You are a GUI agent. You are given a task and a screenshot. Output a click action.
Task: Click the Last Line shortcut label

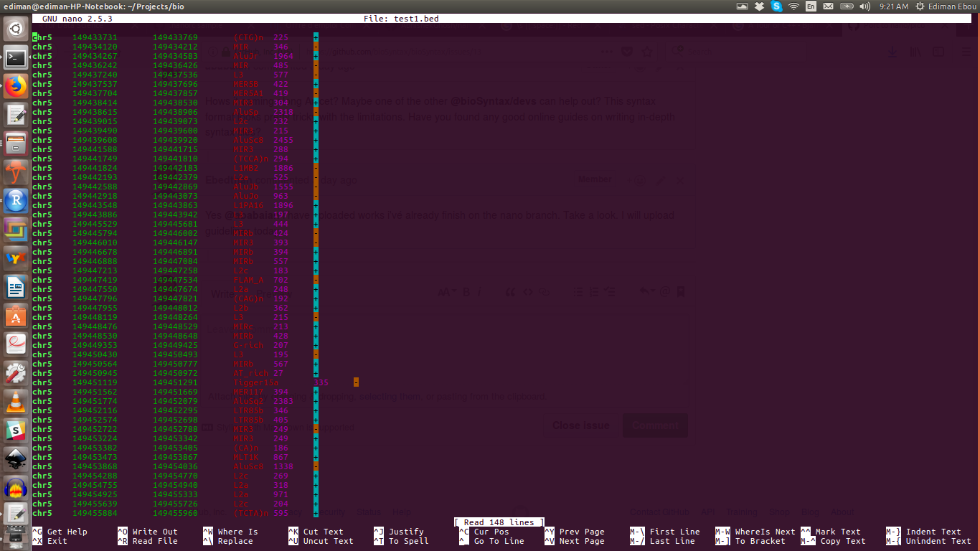[x=672, y=541]
